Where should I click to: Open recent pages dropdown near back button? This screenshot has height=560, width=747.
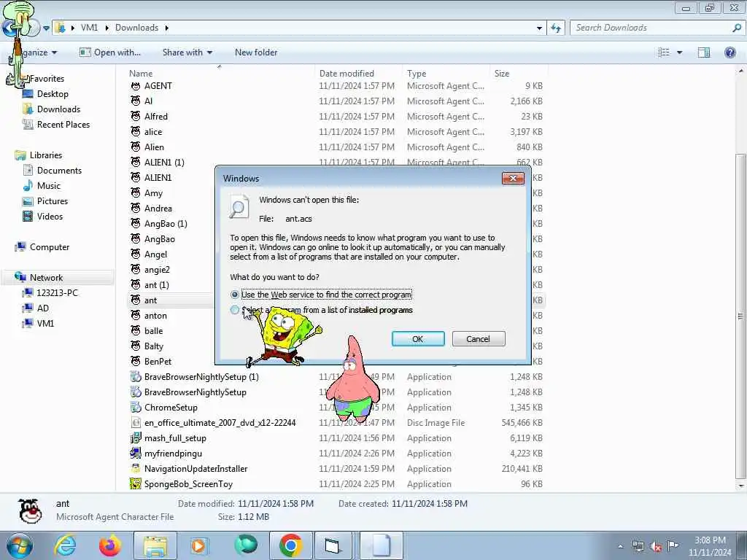coord(46,28)
